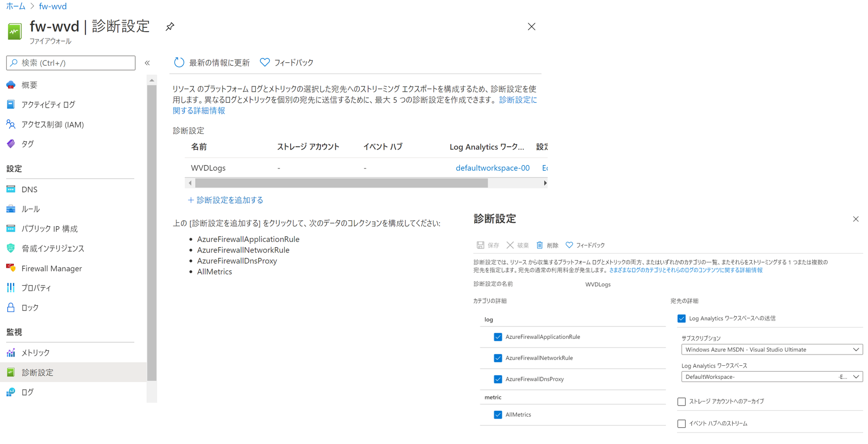Click the 概要 cloud icon

pyautogui.click(x=11, y=85)
